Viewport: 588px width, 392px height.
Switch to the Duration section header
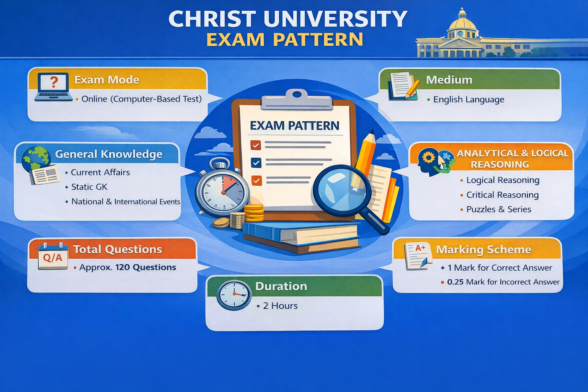tap(281, 286)
